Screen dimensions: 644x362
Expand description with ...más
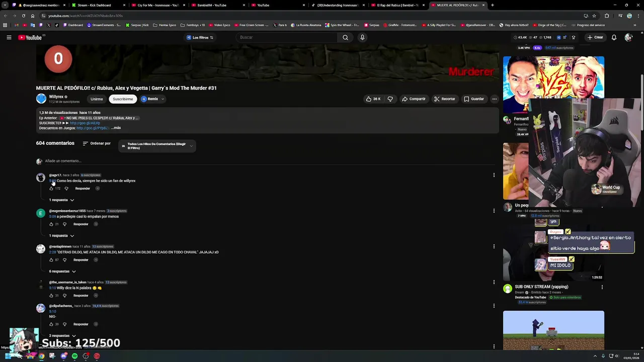click(116, 128)
